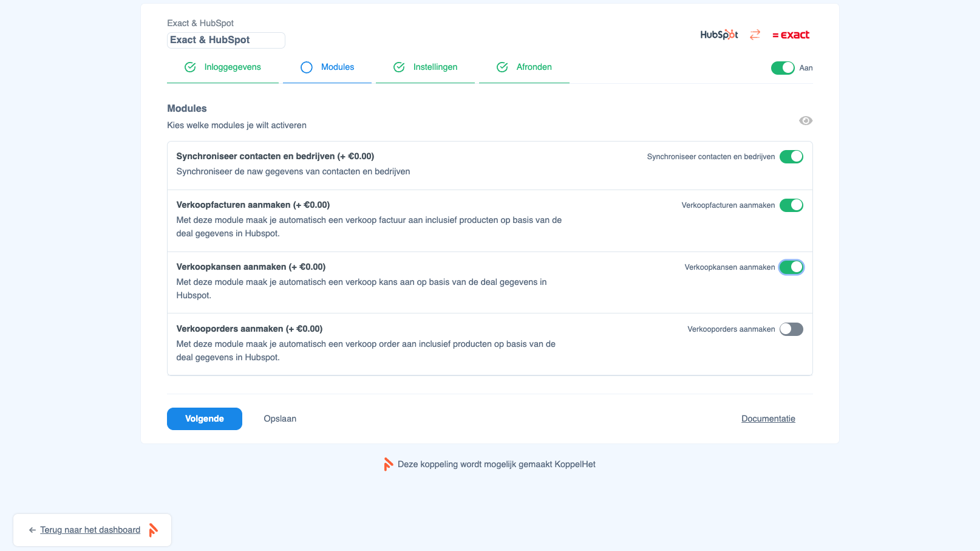Toggle the Aan master switch off

[783, 67]
